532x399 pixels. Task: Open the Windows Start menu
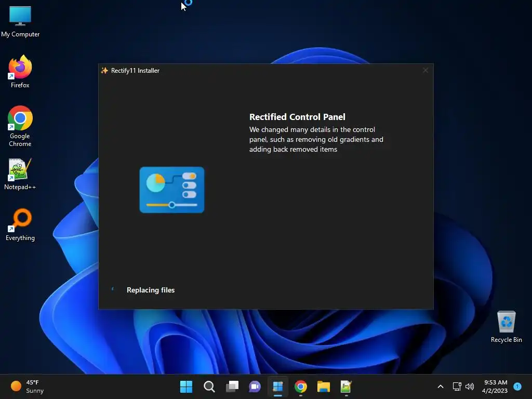[186, 387]
